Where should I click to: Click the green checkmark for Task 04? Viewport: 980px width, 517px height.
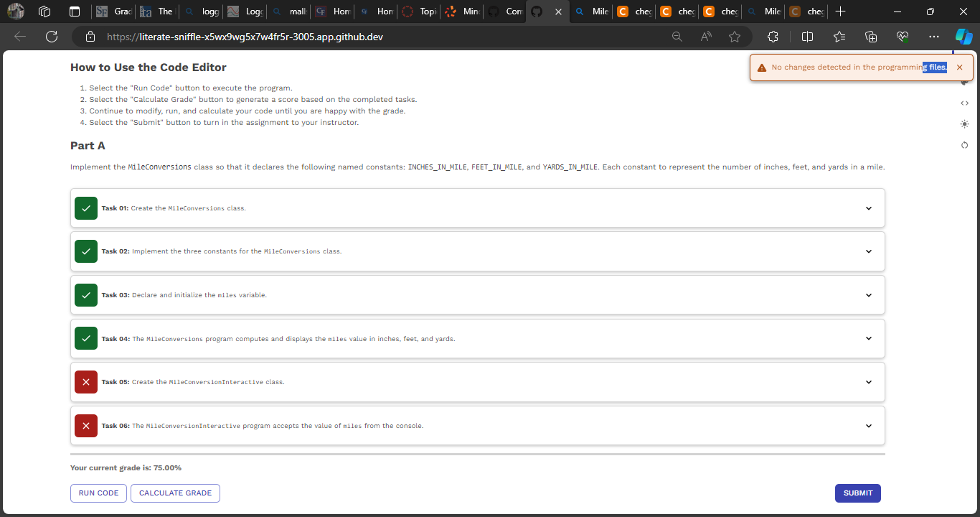point(86,338)
